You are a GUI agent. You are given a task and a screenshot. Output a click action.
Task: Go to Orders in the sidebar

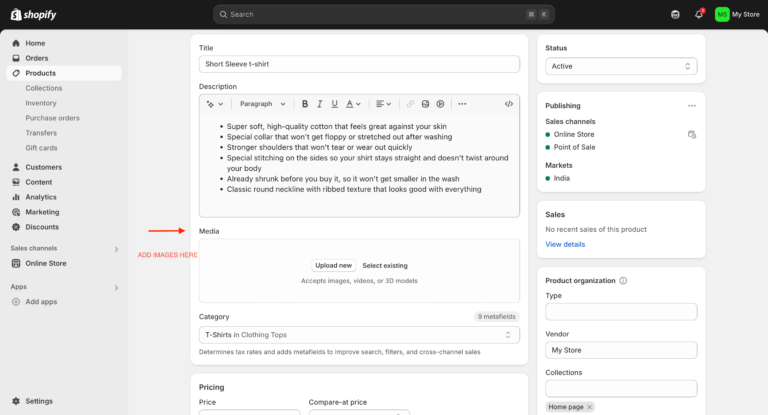coord(37,58)
